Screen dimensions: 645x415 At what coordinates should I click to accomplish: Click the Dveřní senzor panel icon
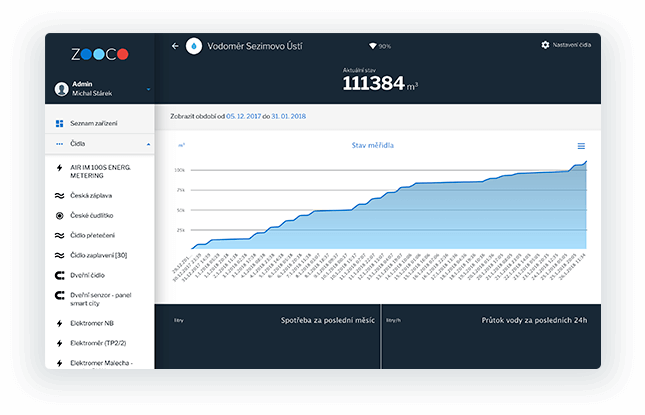60,295
